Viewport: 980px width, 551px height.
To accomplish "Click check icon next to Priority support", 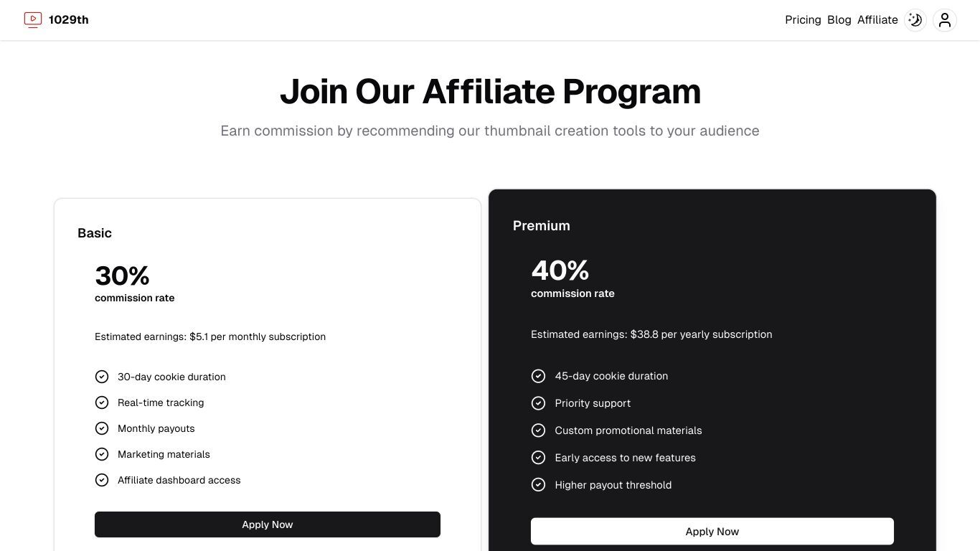I will pyautogui.click(x=538, y=403).
